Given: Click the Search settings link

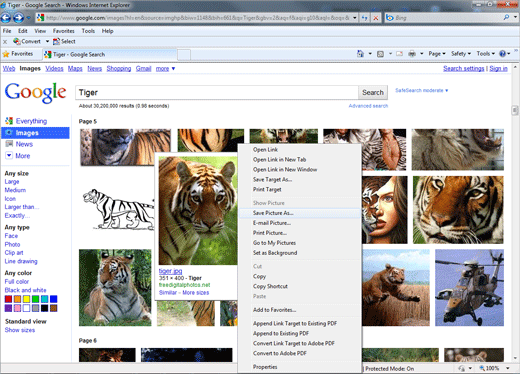Looking at the screenshot, I should pos(463,68).
